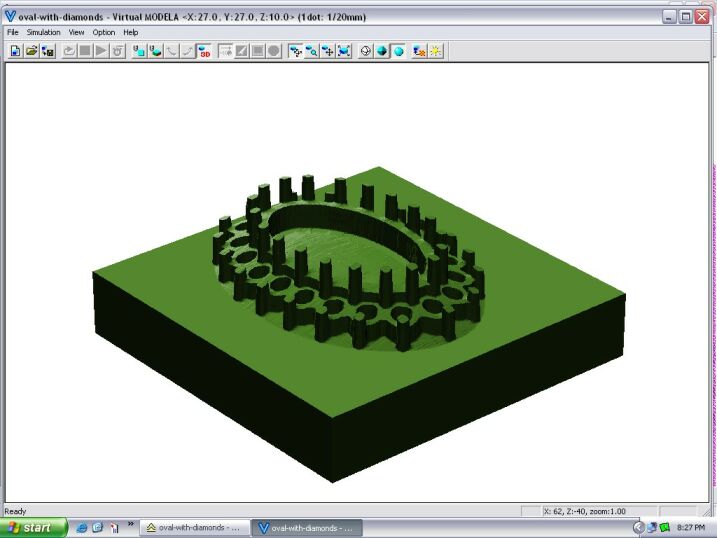Open the Option menu
717x538 pixels.
(104, 32)
